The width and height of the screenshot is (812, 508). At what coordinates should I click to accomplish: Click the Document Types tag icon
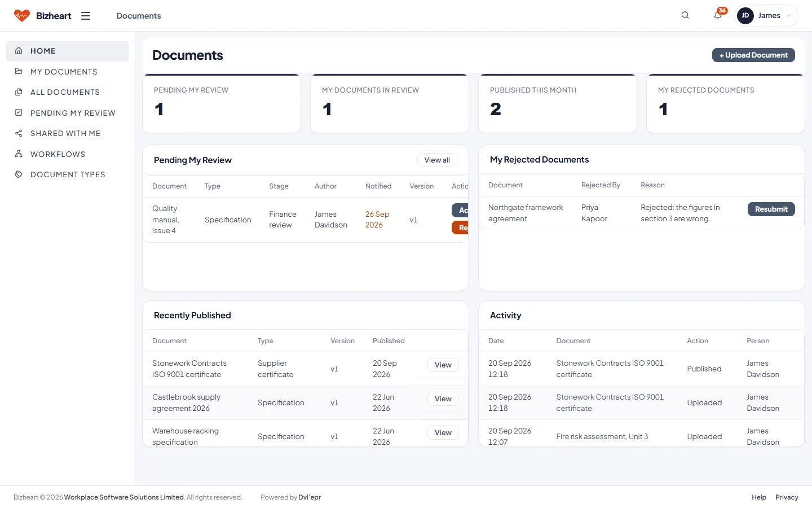tap(19, 174)
